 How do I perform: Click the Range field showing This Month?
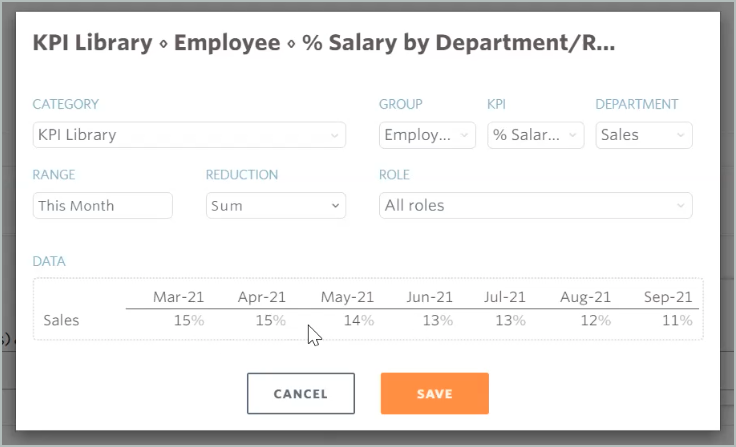tap(102, 205)
